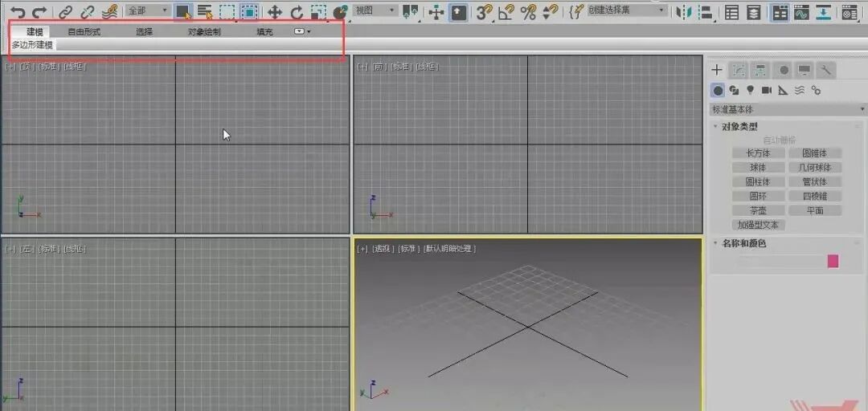Click the Undo arrow icon

(18, 11)
